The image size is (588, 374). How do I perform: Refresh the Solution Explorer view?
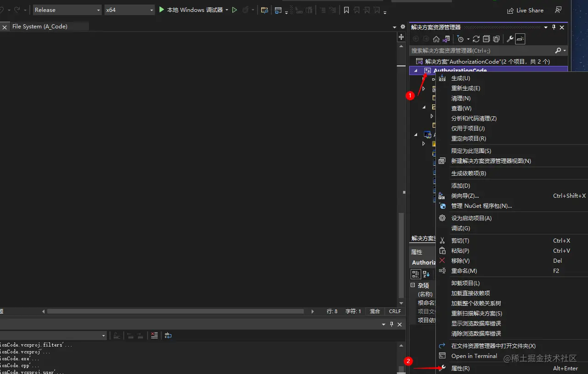point(477,39)
